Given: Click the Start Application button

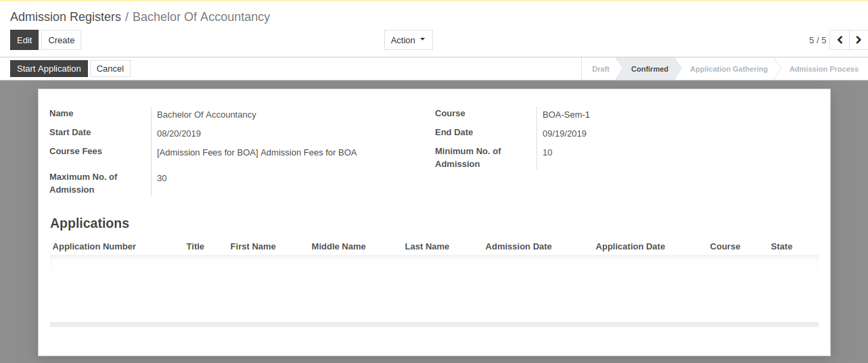Looking at the screenshot, I should point(49,68).
